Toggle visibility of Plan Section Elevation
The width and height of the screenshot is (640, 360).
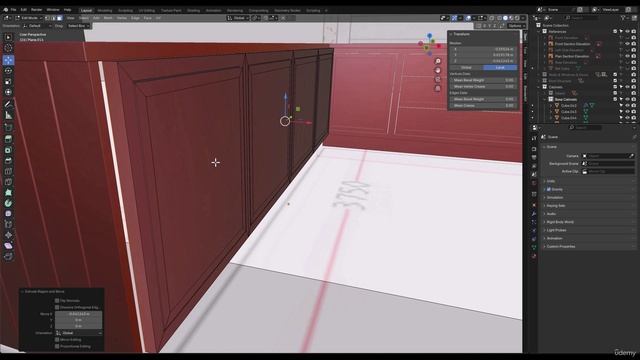coord(627,56)
